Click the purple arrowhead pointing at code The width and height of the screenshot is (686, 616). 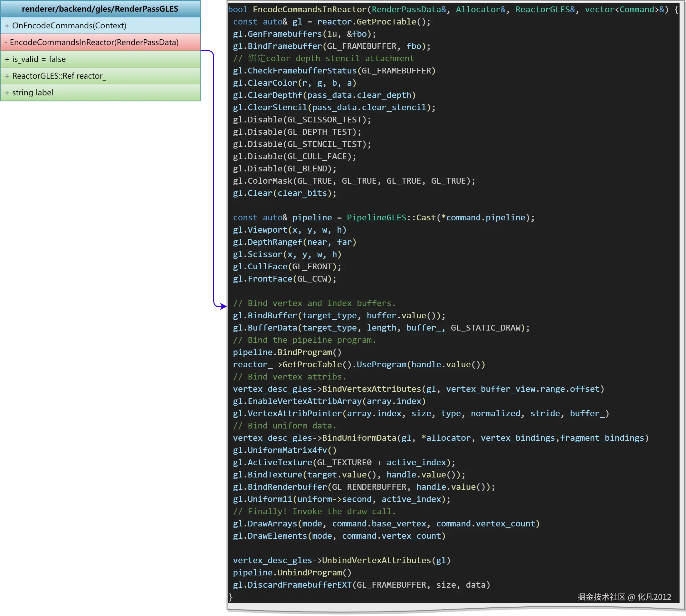coord(223,306)
